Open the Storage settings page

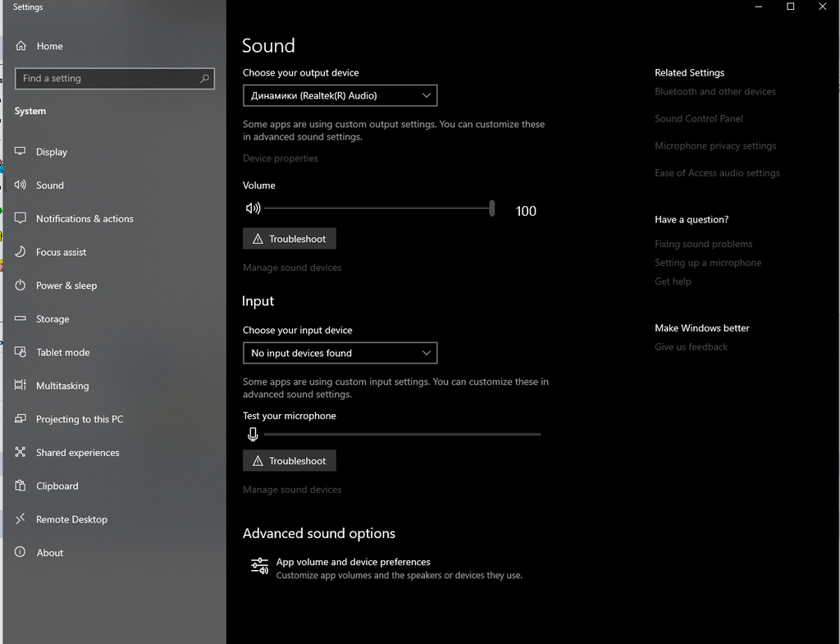pos(52,319)
